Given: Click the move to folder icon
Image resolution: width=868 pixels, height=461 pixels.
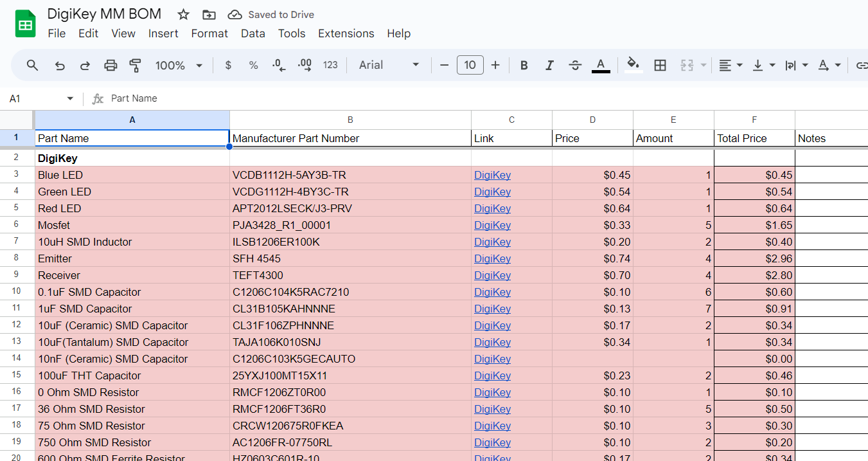Looking at the screenshot, I should [209, 14].
